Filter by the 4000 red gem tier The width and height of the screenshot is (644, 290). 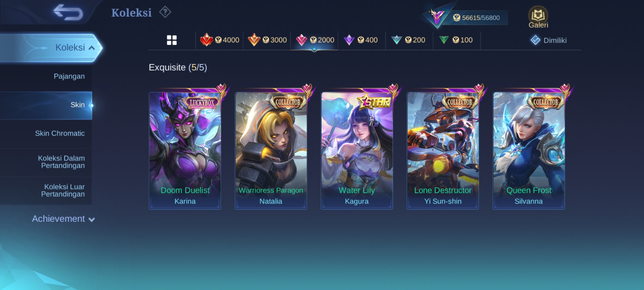(x=219, y=40)
